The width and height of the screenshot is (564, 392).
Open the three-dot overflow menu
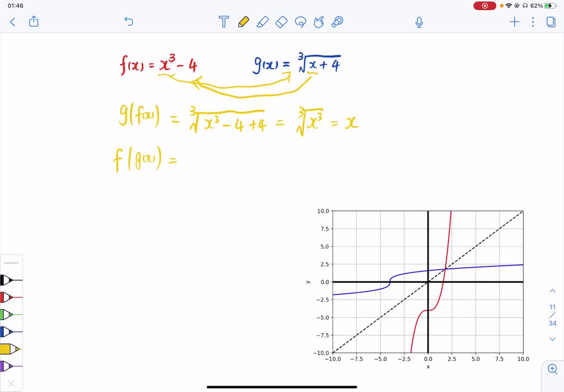[x=532, y=21]
